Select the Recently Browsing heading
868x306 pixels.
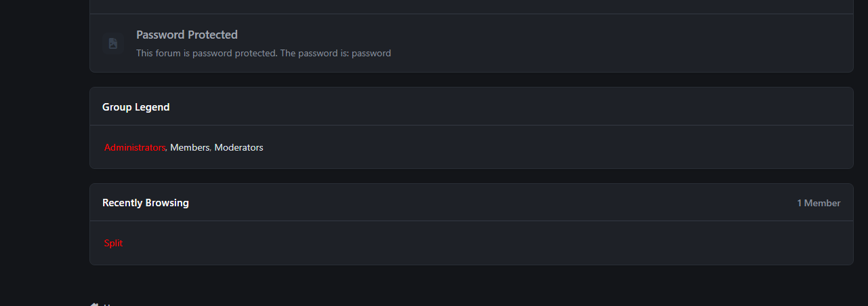click(146, 203)
